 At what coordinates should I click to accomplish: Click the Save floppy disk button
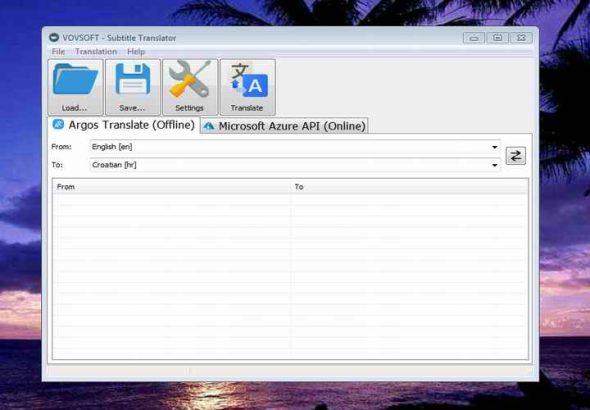pyautogui.click(x=133, y=87)
